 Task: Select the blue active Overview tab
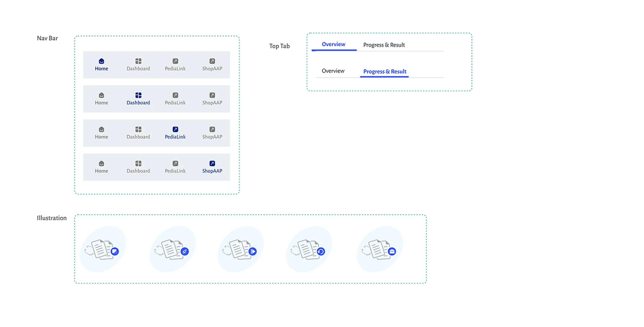[333, 44]
